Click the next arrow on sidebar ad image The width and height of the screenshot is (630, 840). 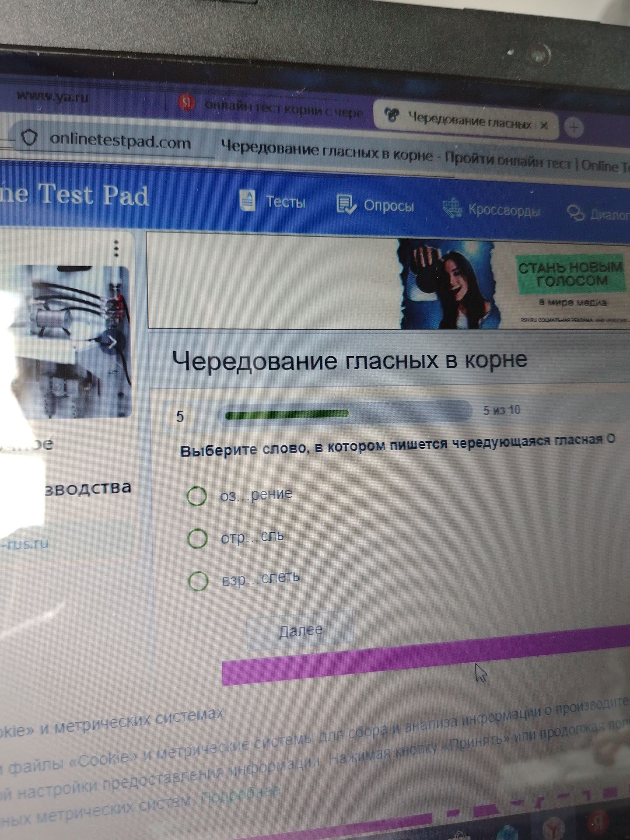(x=112, y=341)
